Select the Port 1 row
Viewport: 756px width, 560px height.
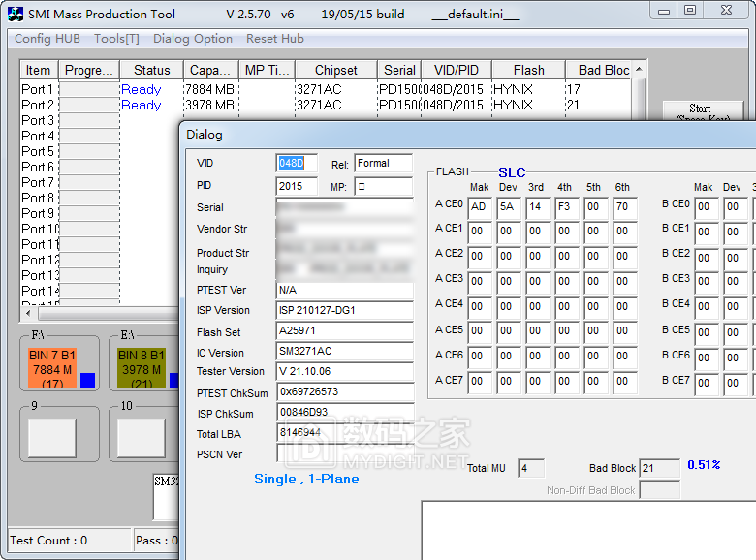click(x=326, y=89)
